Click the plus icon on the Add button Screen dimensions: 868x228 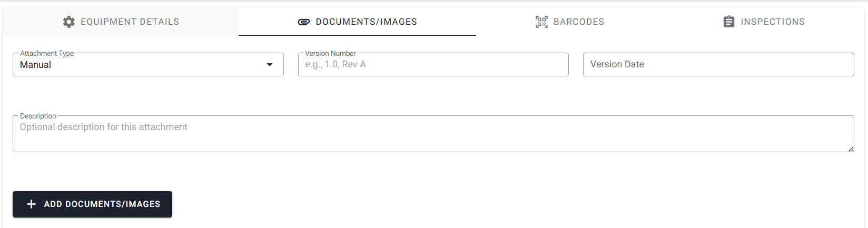tap(32, 204)
